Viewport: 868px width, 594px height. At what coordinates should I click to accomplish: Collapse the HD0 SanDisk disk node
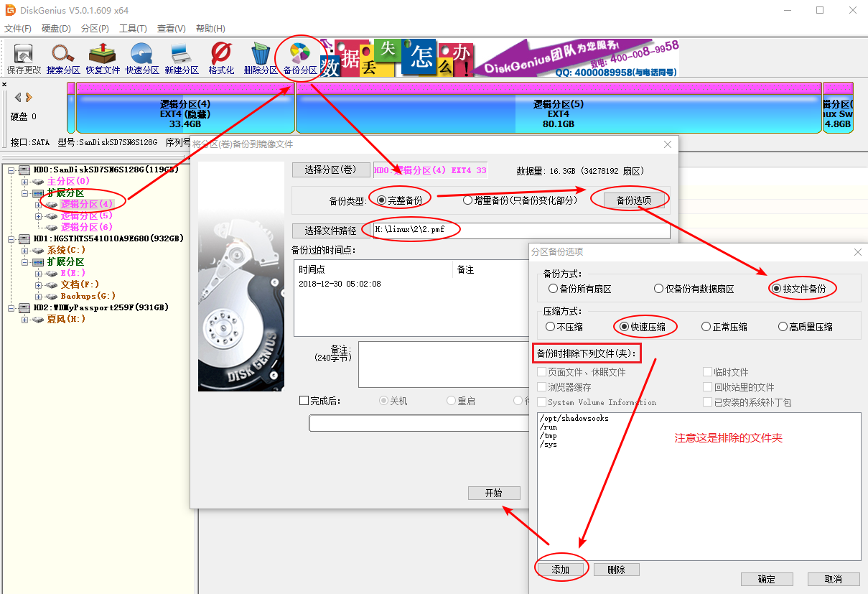pos(11,170)
